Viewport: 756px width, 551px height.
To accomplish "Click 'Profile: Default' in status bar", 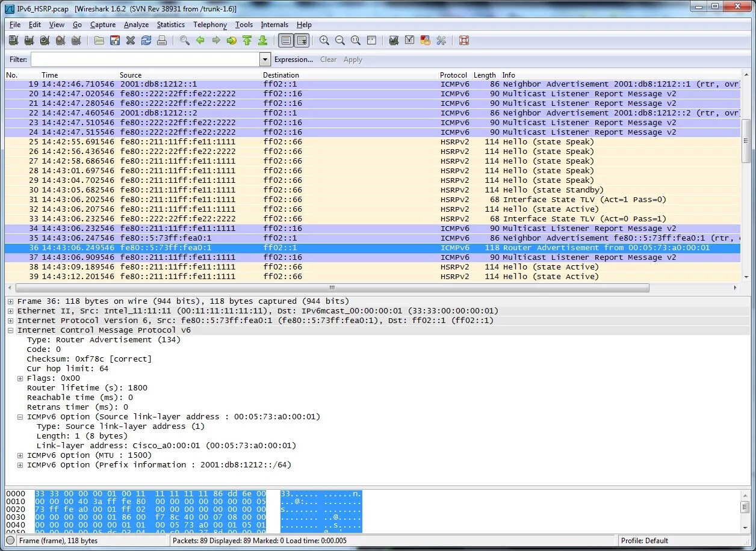I will 645,541.
